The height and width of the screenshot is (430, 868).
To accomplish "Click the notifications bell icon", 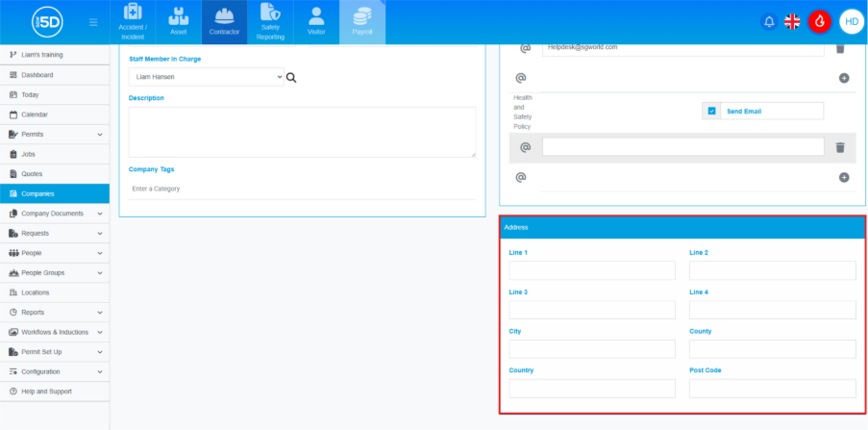I will [769, 22].
